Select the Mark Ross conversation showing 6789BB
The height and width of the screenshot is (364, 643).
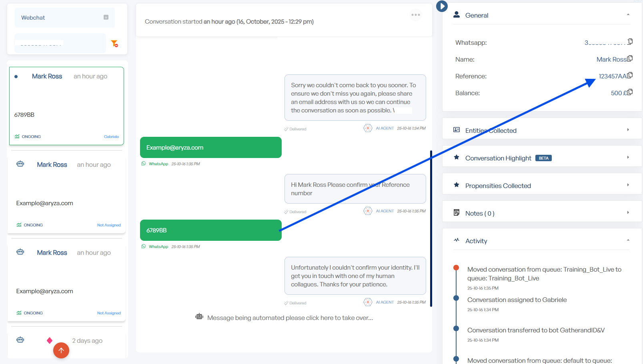pos(66,106)
